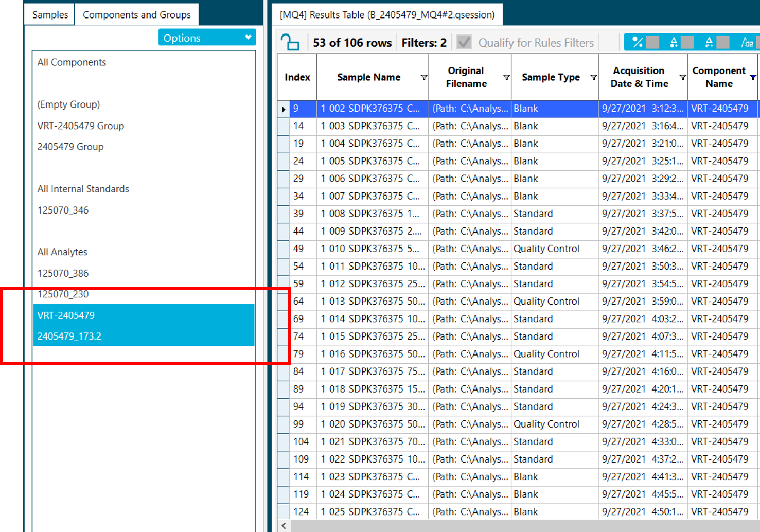Click sample name 020 SDPK376375 row
The image size is (760, 532).
click(373, 424)
